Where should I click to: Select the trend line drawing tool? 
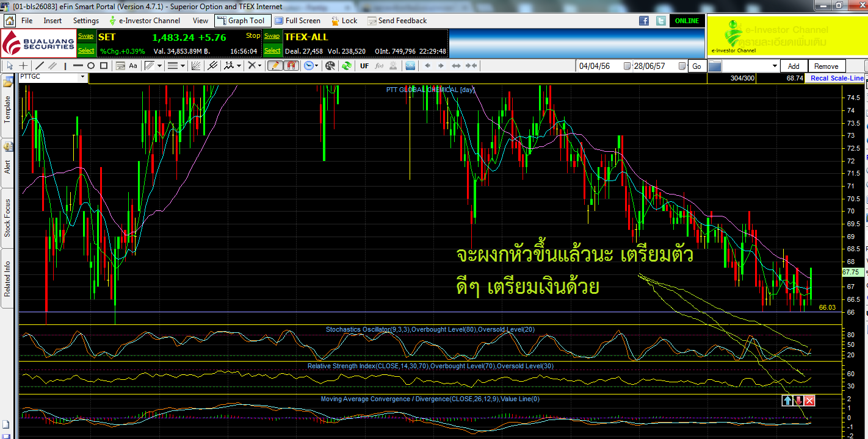[x=40, y=66]
